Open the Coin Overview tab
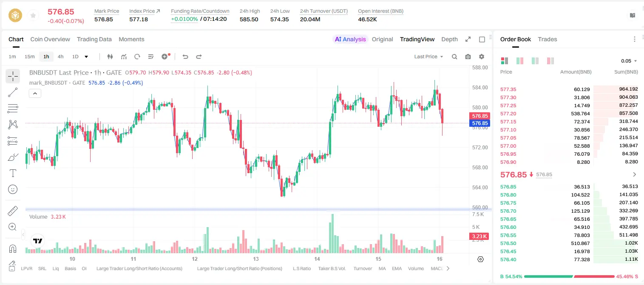The height and width of the screenshot is (285, 644). click(x=50, y=39)
